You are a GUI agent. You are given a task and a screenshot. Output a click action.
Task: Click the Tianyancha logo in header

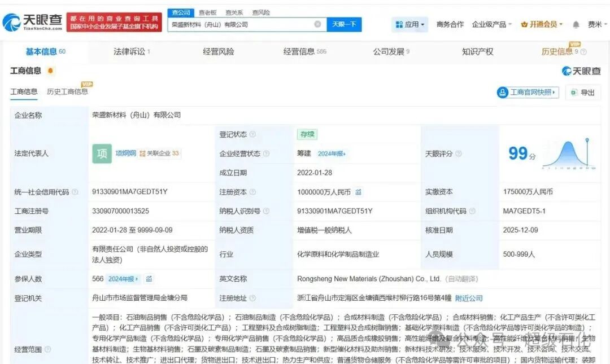pos(32,23)
